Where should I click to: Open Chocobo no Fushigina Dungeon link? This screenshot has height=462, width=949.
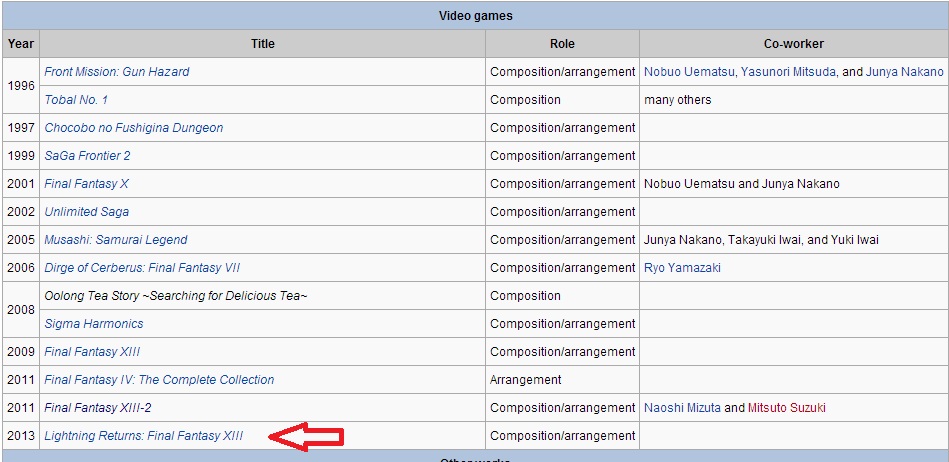[134, 128]
